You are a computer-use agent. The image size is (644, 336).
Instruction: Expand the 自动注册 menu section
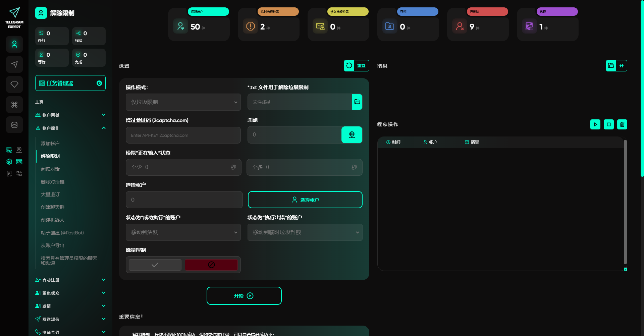pyautogui.click(x=70, y=280)
